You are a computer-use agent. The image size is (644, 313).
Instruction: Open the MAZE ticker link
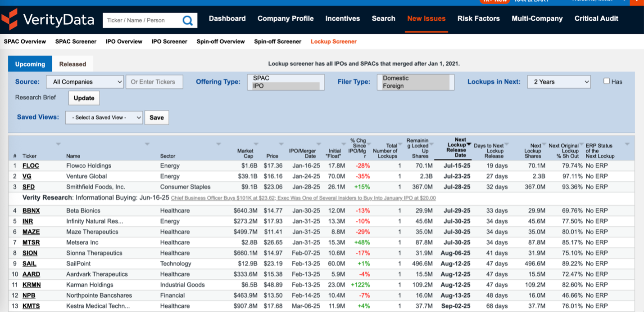31,232
